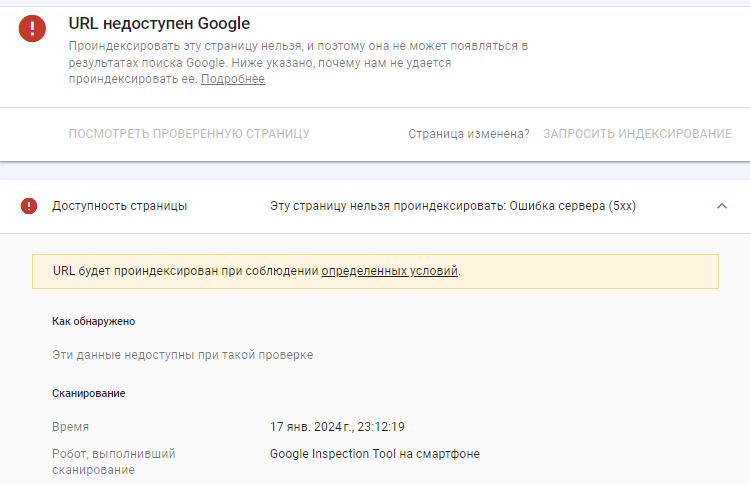Screen dimensions: 750x484
Task: Open the Подробнее link
Action: tap(232, 79)
